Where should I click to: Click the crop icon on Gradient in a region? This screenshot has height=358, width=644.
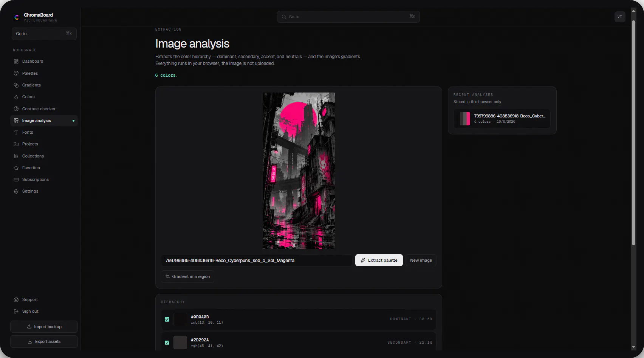click(x=168, y=277)
